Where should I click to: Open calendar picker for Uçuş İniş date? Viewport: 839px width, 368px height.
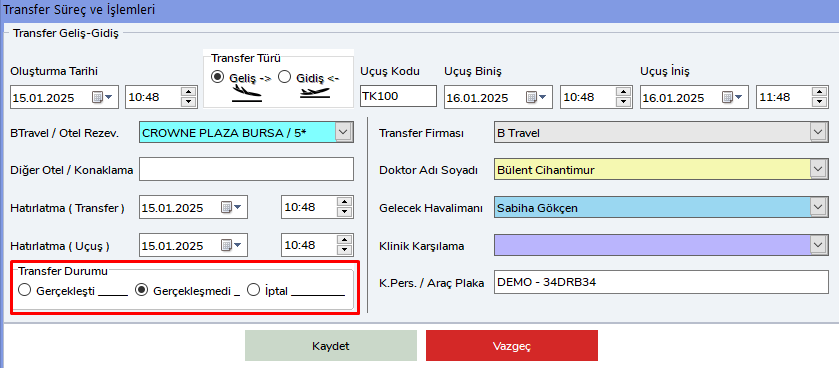click(733, 97)
